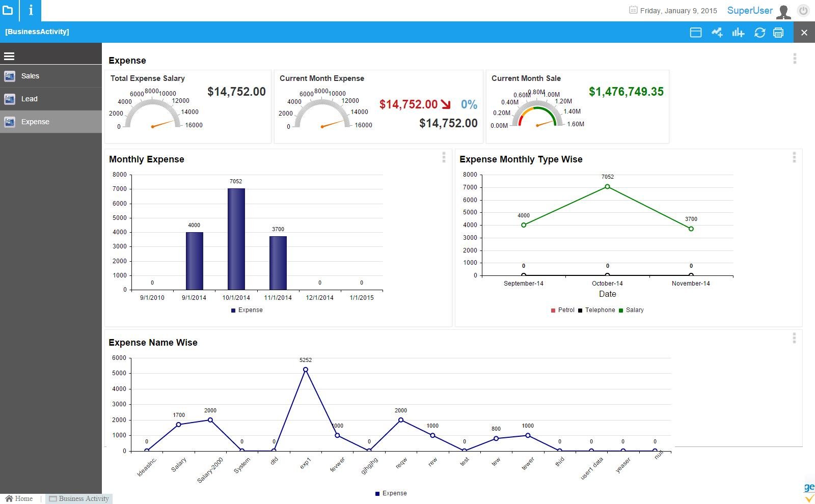Click the folder icon in top-left corner

[x=8, y=10]
